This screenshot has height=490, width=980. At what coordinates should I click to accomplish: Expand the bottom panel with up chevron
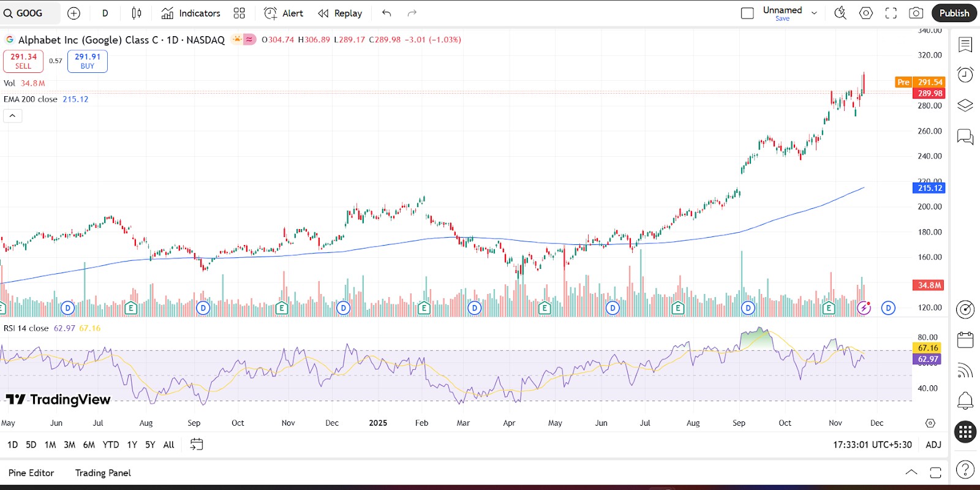tap(911, 472)
